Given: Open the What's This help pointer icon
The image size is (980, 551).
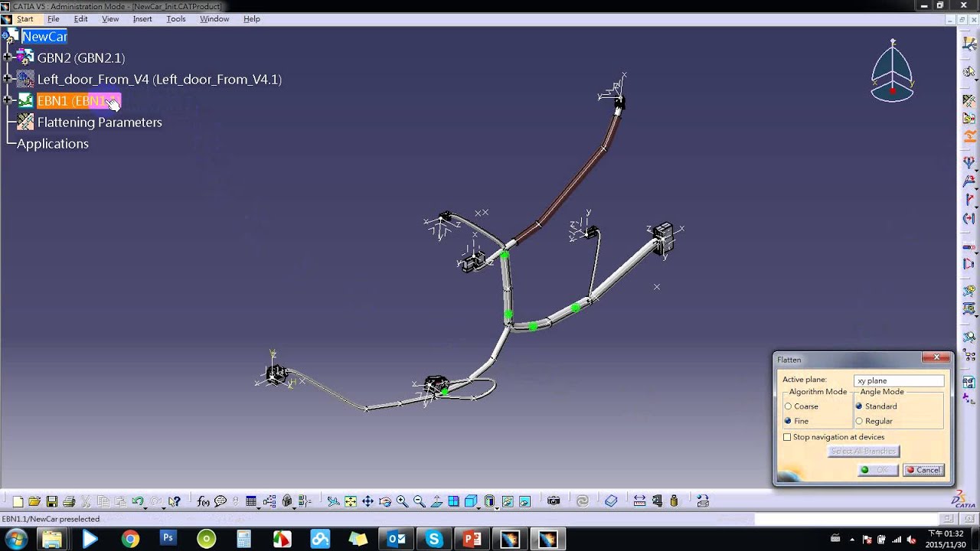Looking at the screenshot, I should (x=175, y=501).
